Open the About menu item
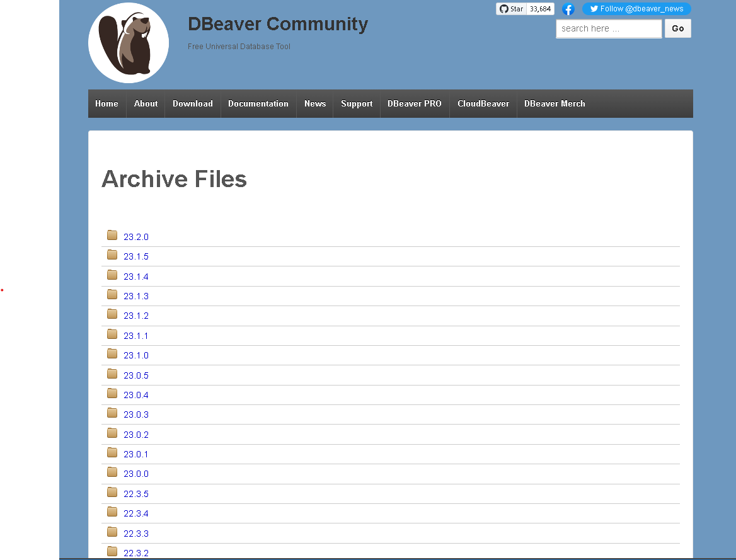 pyautogui.click(x=146, y=104)
